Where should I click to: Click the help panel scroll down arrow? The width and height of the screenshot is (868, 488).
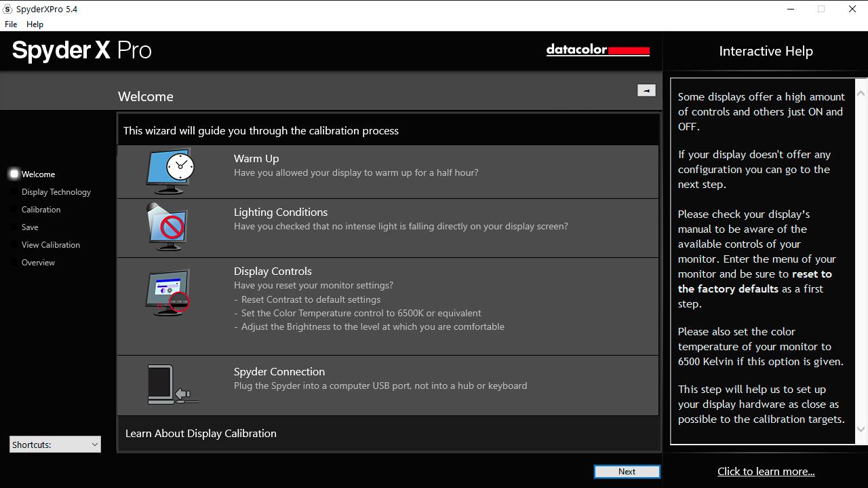[x=861, y=430]
